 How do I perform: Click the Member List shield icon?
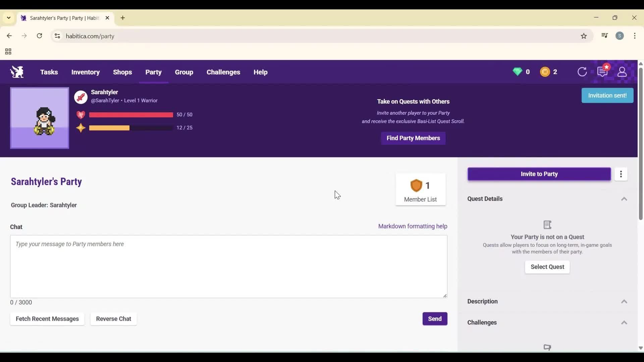(417, 185)
